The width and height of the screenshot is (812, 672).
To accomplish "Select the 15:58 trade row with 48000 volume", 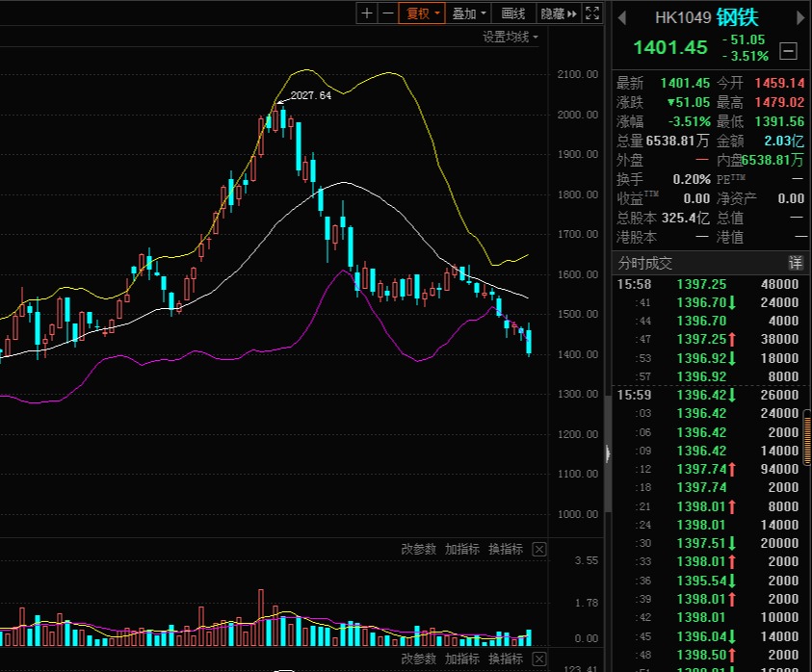I will pos(708,284).
